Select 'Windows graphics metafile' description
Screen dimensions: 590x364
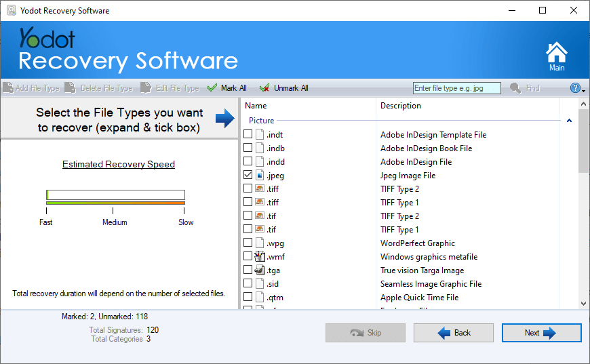click(x=429, y=256)
